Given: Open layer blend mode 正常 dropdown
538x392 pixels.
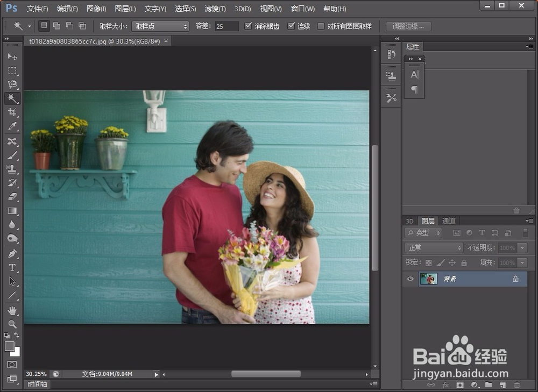Looking at the screenshot, I should [x=434, y=247].
